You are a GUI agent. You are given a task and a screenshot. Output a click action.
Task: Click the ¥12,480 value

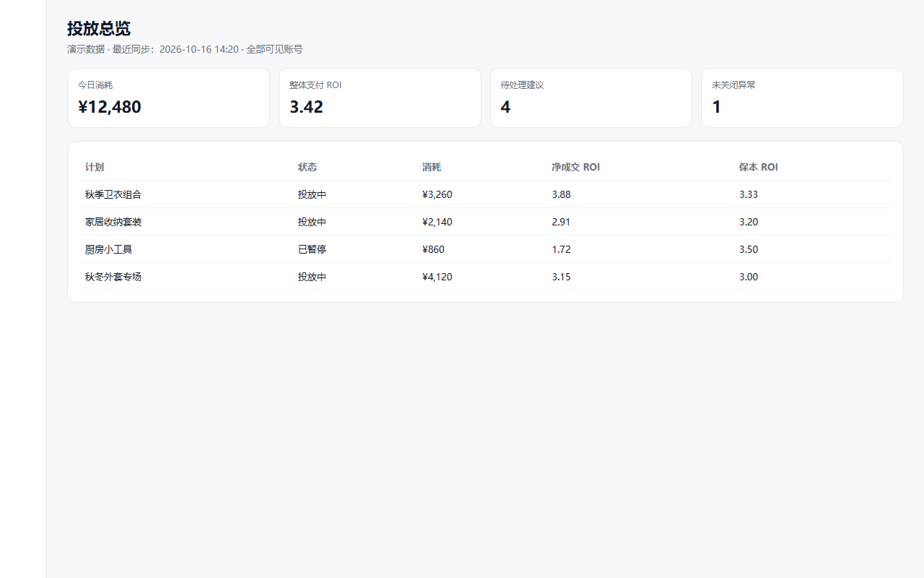(110, 107)
